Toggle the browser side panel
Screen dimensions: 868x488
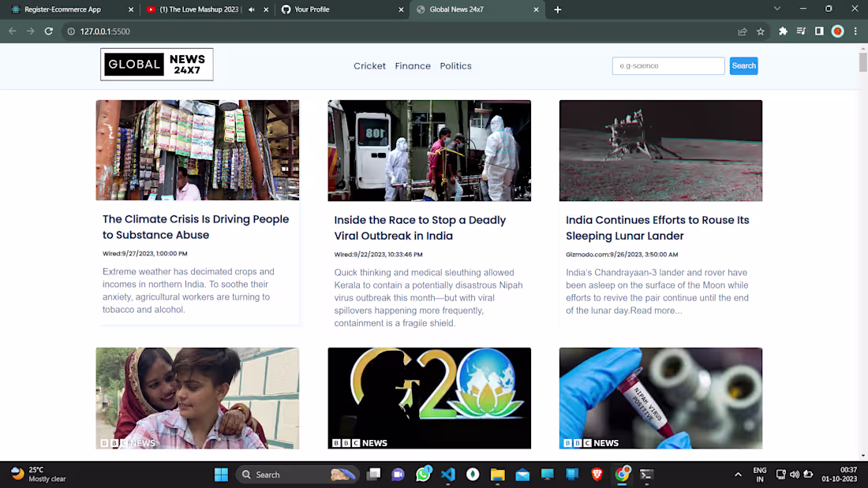point(820,32)
